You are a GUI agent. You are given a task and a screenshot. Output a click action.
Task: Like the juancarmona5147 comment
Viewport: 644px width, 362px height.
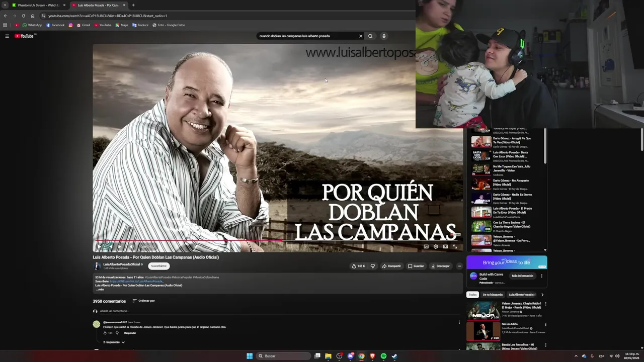point(105,333)
